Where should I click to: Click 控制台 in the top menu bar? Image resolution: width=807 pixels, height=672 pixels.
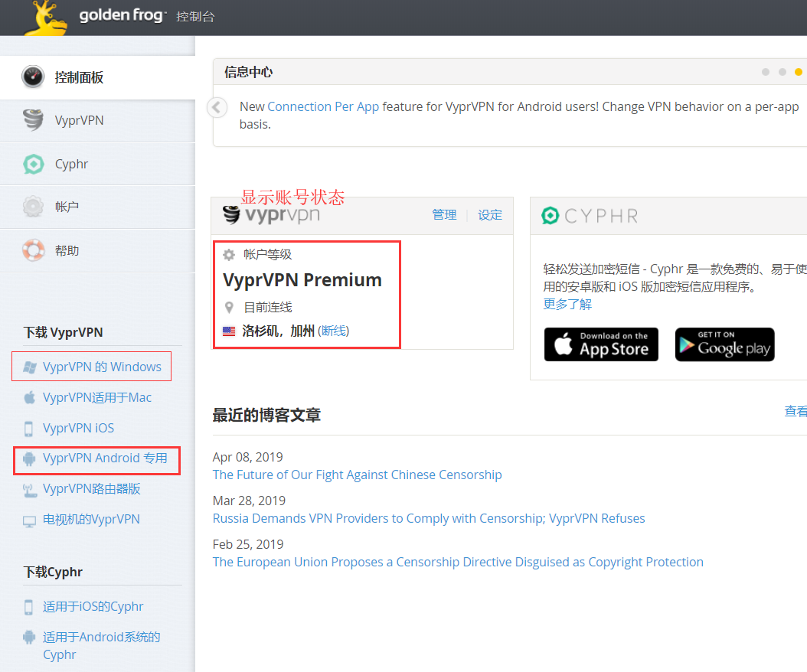pyautogui.click(x=195, y=15)
